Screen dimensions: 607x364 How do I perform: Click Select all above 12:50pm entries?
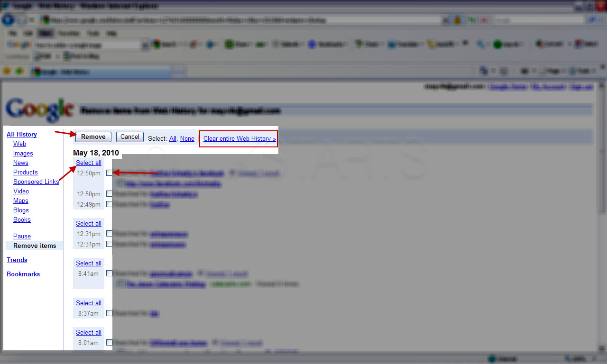89,163
